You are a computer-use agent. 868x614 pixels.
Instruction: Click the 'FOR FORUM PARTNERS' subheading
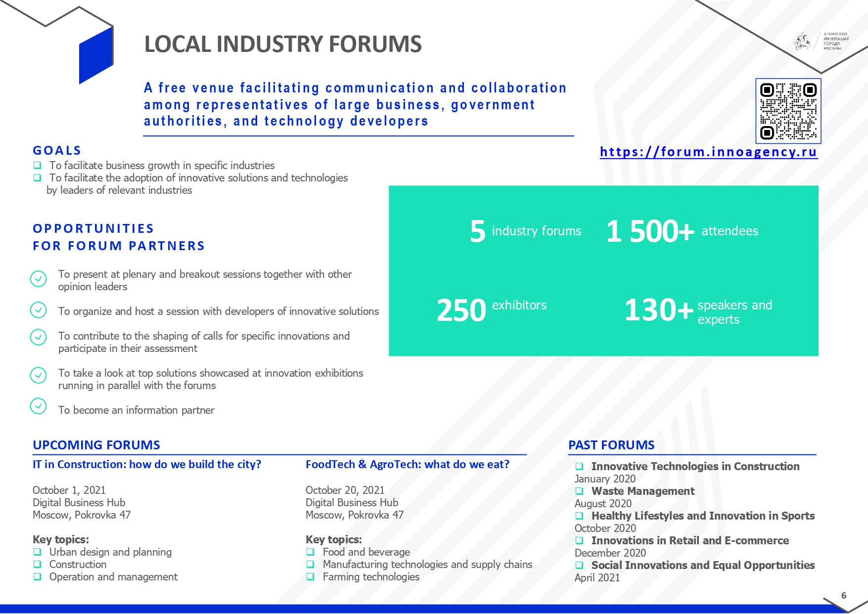119,246
